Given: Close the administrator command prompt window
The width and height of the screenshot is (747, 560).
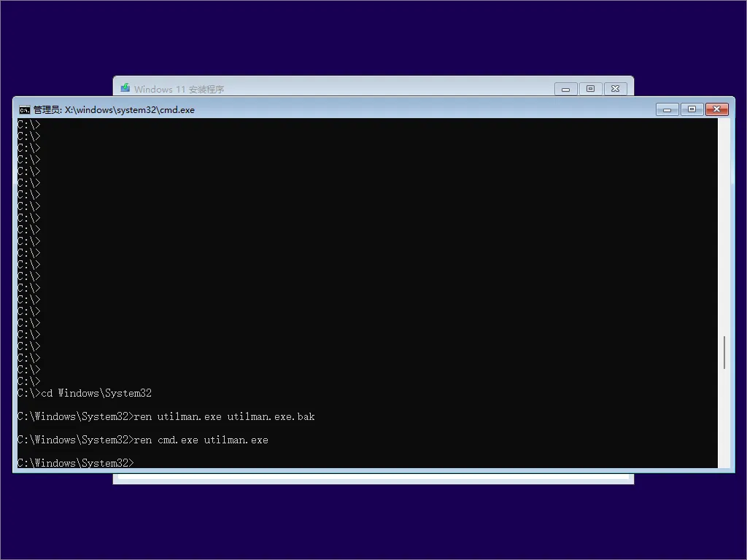Looking at the screenshot, I should click(x=716, y=109).
